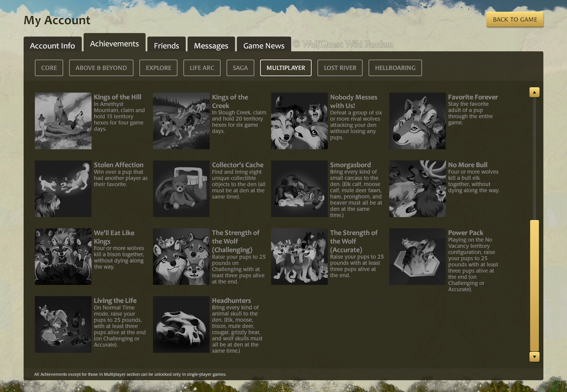Click the yellow scrollbar thumb
567x392 pixels.
[534, 285]
